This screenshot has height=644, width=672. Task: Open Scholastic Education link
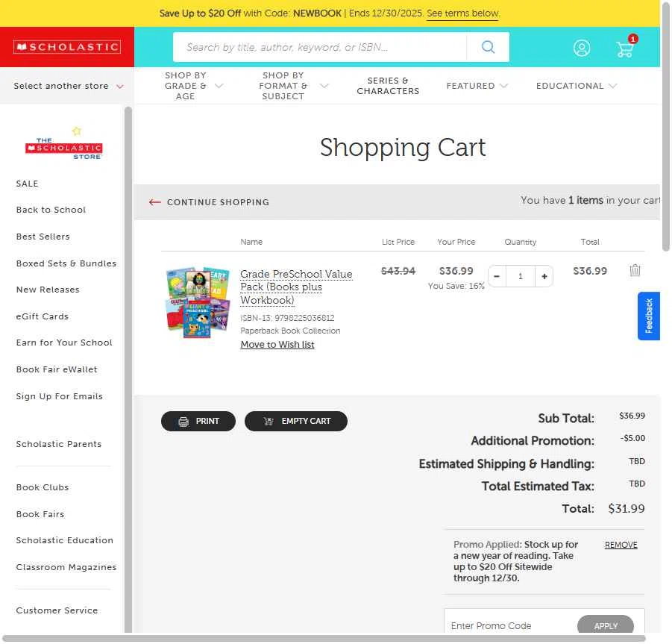point(64,540)
